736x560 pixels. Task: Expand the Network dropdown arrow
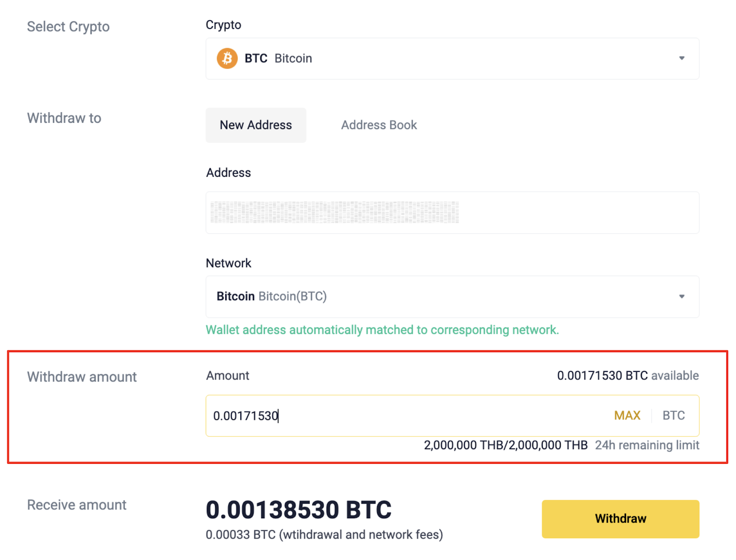click(682, 297)
